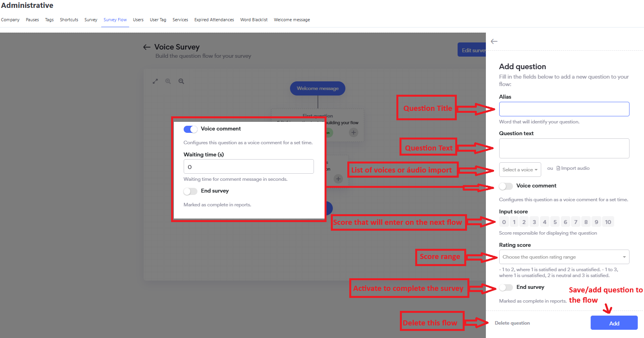
Task: Open the Shortcuts tab
Action: point(69,20)
